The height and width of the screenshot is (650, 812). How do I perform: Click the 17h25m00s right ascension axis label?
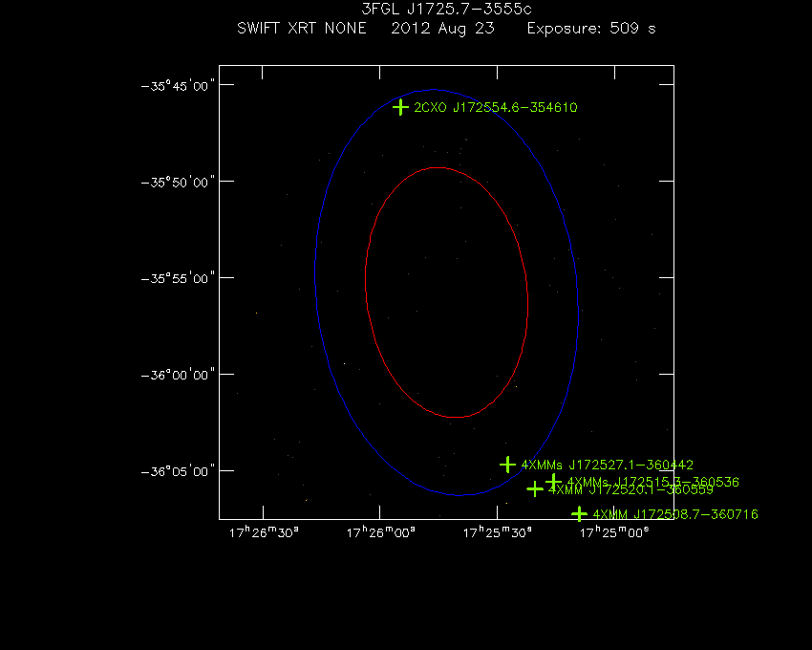tap(614, 532)
